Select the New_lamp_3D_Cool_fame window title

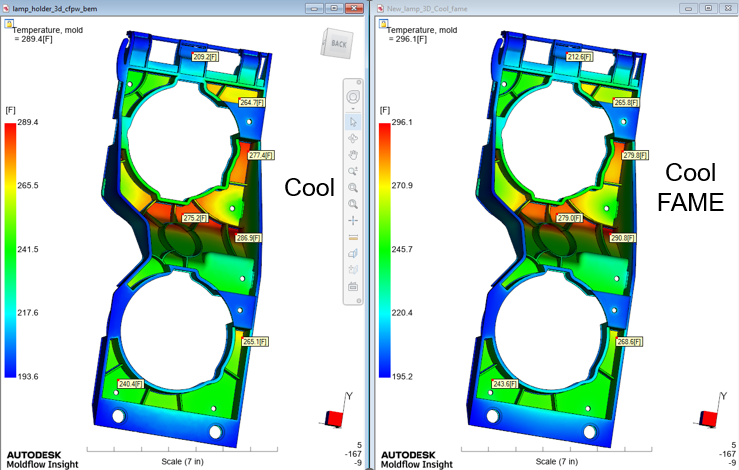[427, 8]
